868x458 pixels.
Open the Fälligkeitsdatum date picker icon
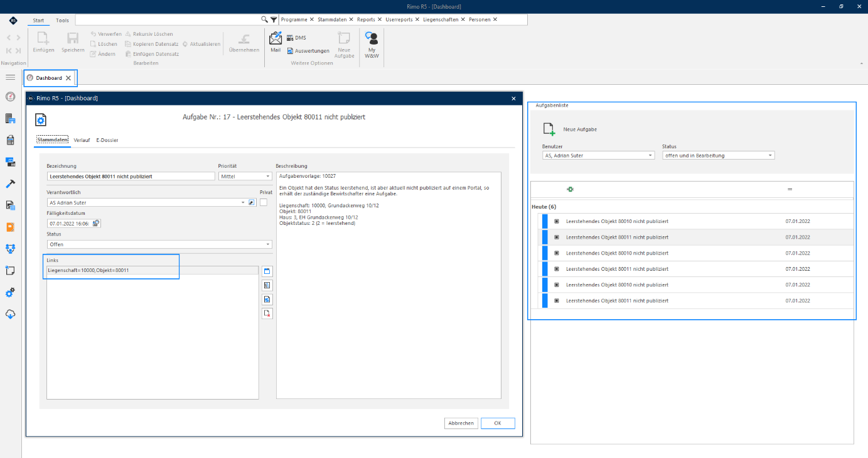pos(96,223)
